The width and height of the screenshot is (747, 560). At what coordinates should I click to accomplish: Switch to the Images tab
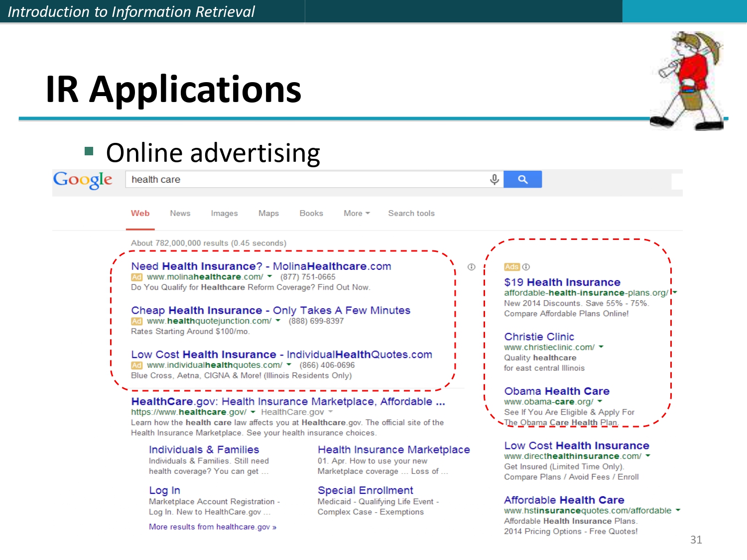(224, 213)
